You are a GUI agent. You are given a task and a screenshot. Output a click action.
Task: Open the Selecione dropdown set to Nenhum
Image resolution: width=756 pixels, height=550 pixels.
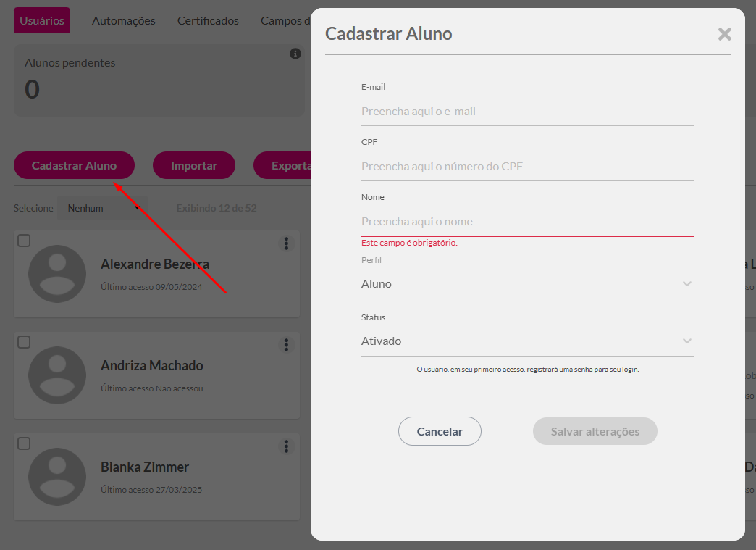(x=101, y=208)
